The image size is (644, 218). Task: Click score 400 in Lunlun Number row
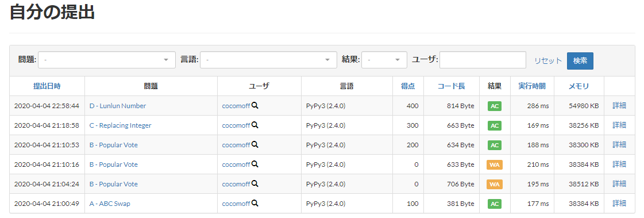click(412, 106)
